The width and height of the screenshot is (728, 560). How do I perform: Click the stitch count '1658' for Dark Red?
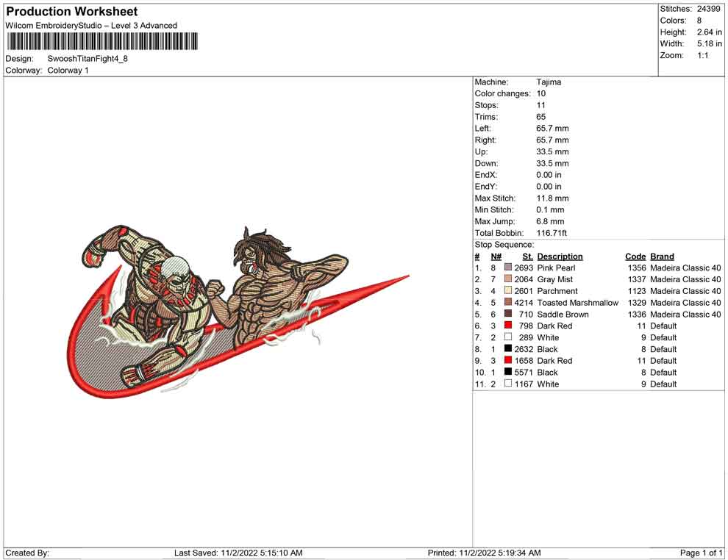point(524,360)
